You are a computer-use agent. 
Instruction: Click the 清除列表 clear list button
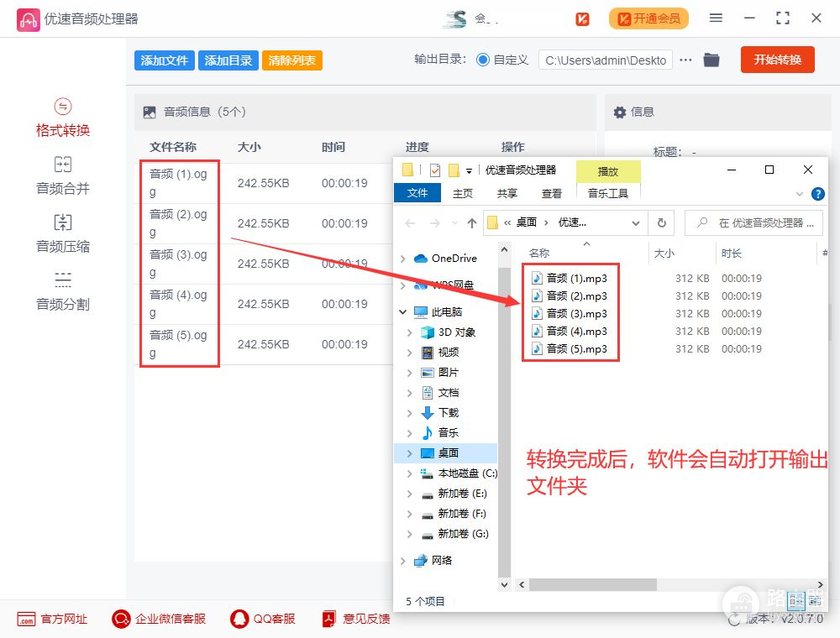(292, 60)
